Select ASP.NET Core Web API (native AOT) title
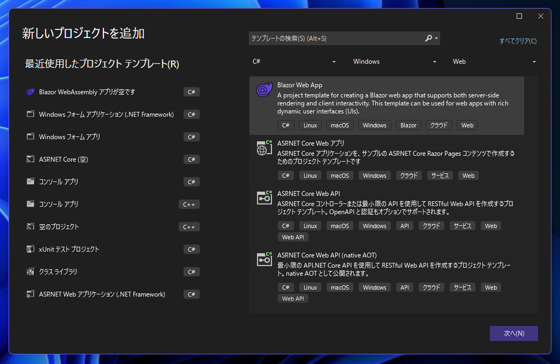The height and width of the screenshot is (364, 560). 327,255
